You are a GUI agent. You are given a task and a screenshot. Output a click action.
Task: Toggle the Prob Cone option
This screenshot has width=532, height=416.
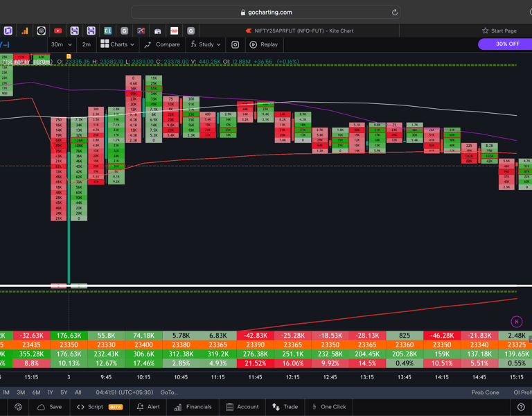[x=485, y=392]
